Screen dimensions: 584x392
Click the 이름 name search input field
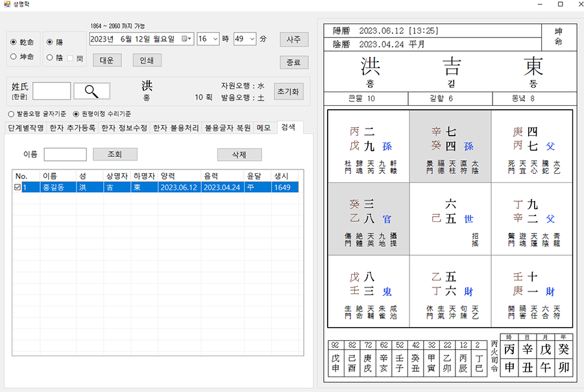pos(65,154)
